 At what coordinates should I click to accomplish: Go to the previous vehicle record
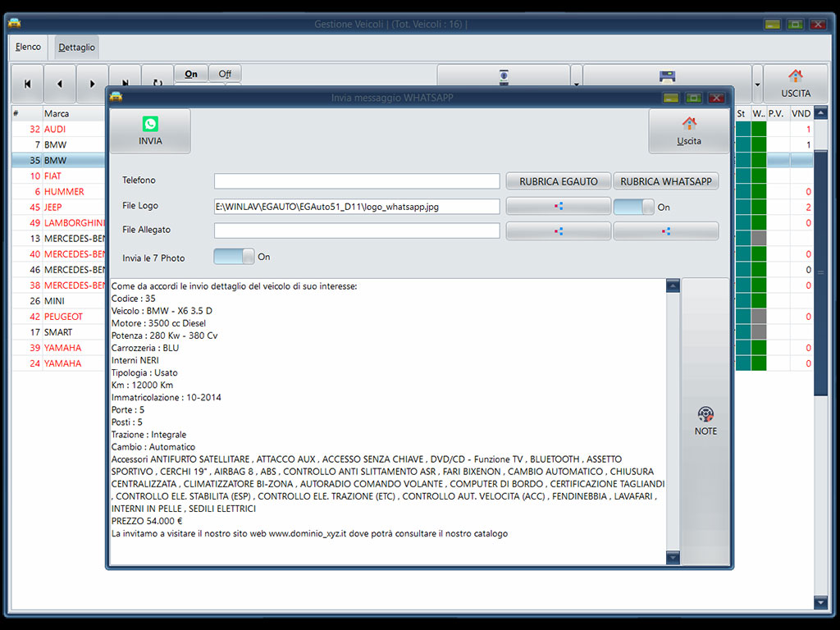[x=59, y=84]
